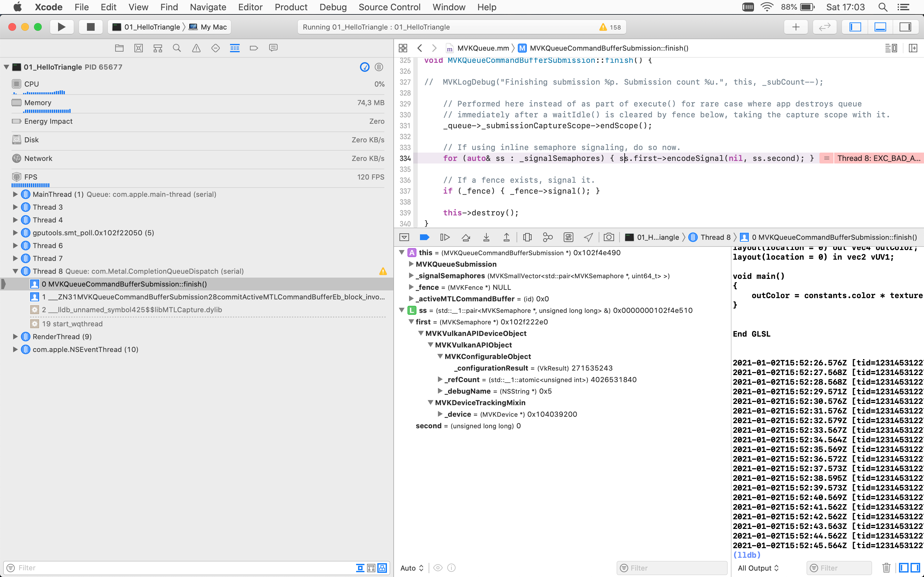Open the Source Control menu
924x577 pixels.
(389, 7)
